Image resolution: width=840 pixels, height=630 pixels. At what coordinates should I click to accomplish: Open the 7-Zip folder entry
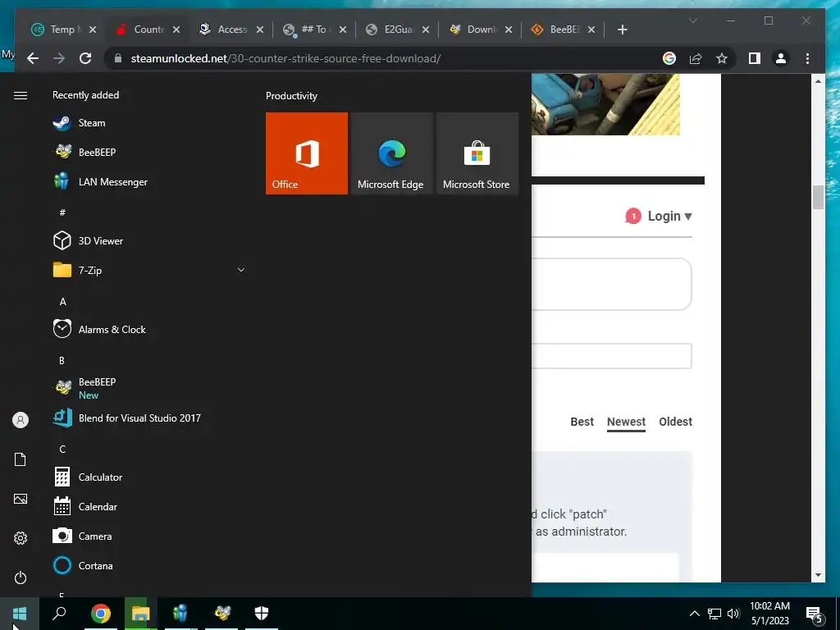tap(150, 271)
